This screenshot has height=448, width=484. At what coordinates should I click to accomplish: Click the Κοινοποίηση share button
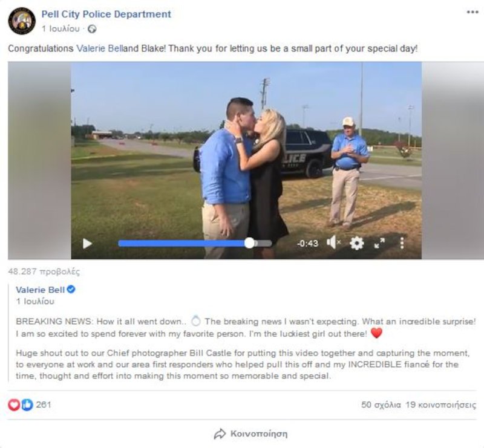[250, 434]
